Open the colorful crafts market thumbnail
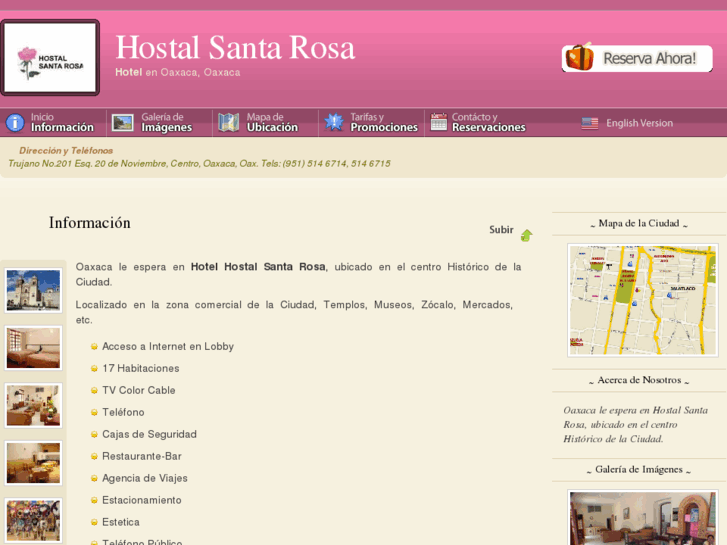This screenshot has width=727, height=545. [33, 520]
